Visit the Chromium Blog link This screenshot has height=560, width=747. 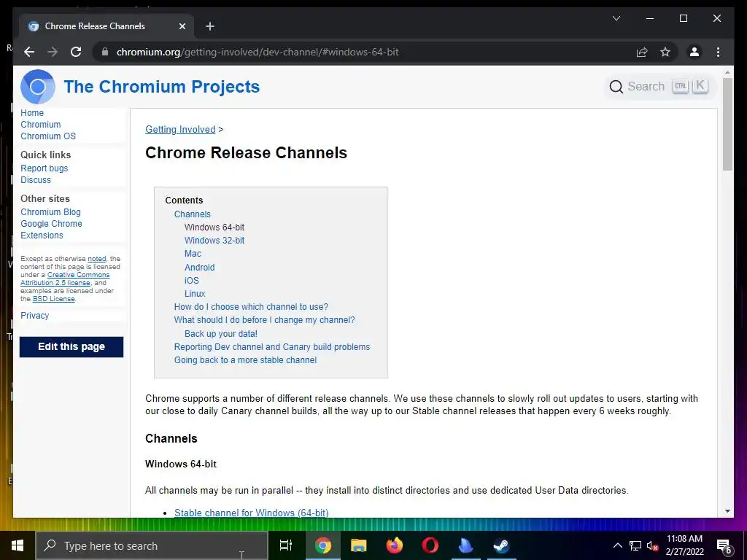coord(50,212)
